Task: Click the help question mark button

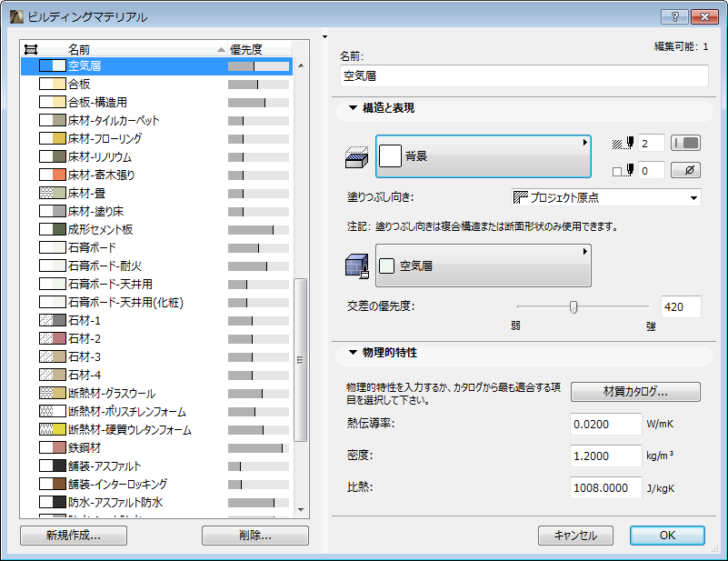Action: pos(674,16)
